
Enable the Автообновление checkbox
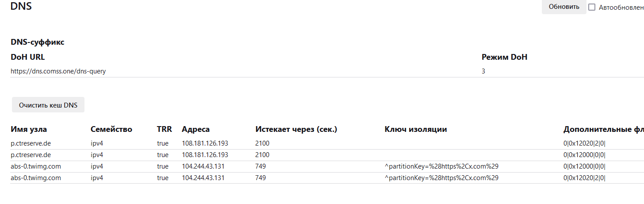pyautogui.click(x=592, y=7)
